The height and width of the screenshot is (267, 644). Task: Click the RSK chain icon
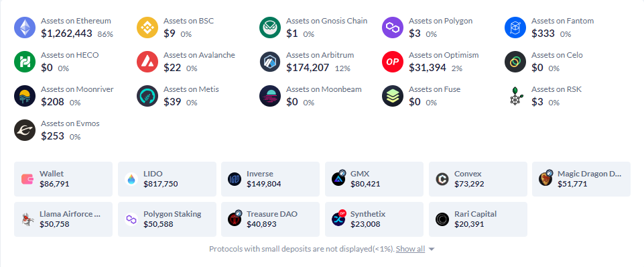(515, 96)
